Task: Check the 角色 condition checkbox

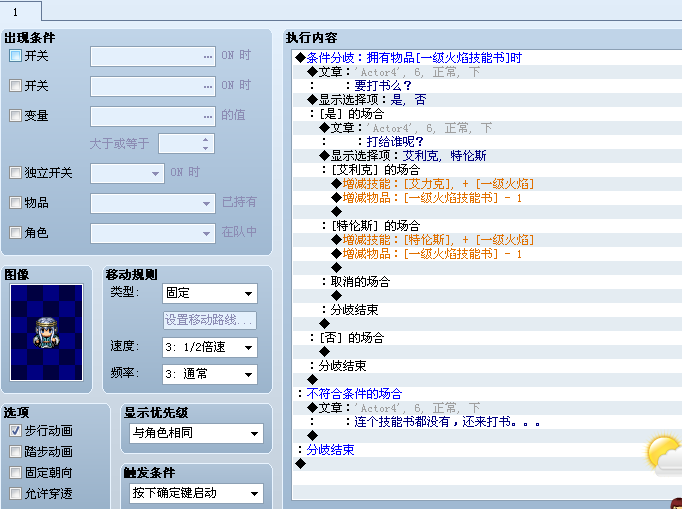Action: tap(15, 233)
